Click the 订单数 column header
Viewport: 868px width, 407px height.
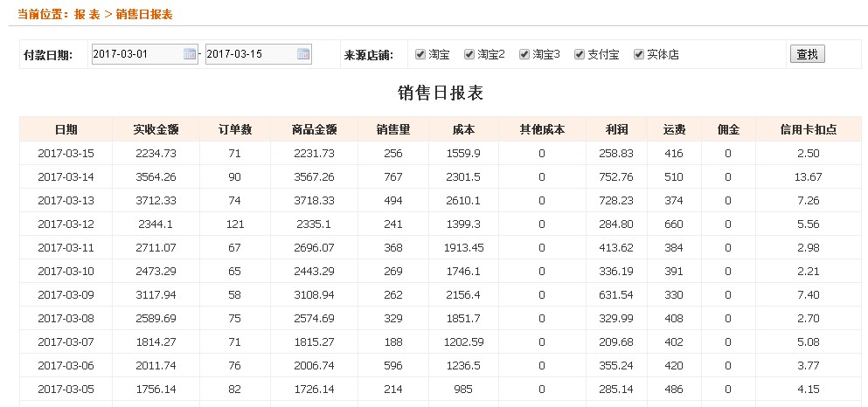pyautogui.click(x=235, y=129)
